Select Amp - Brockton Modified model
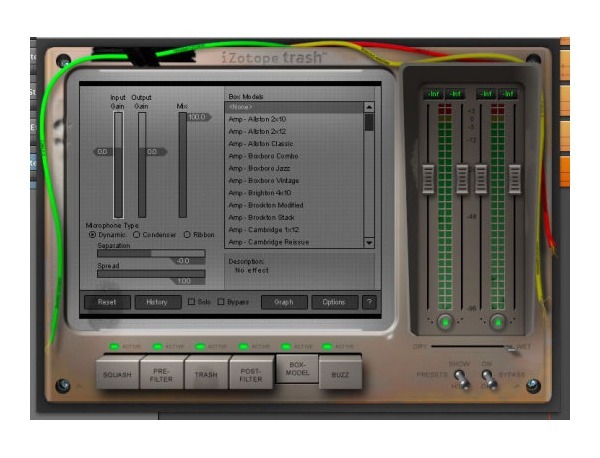 (x=294, y=205)
